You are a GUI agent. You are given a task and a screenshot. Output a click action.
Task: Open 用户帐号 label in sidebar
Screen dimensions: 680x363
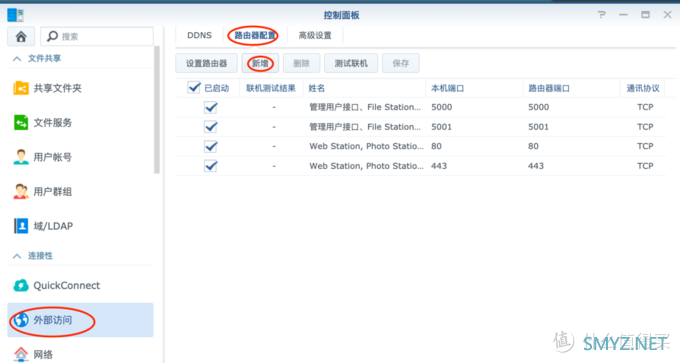53,157
